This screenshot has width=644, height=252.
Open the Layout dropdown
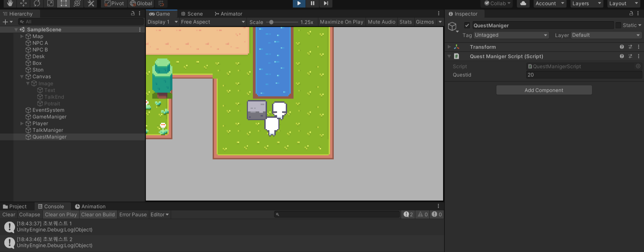pyautogui.click(x=624, y=3)
